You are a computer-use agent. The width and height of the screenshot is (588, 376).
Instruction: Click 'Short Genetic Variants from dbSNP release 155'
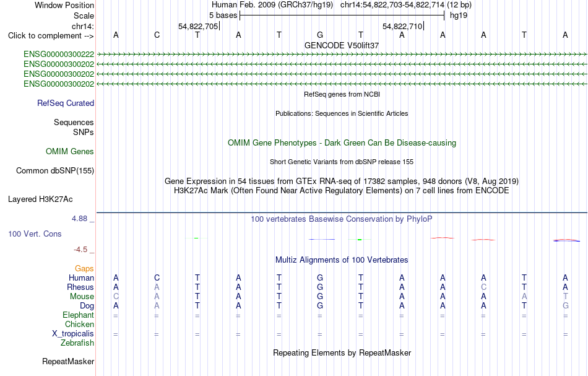coord(342,162)
